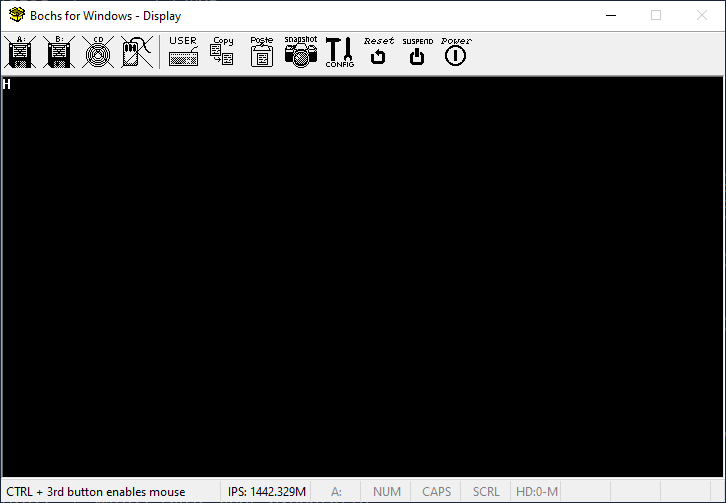Viewport: 726px width, 503px height.
Task: Open the CONFIG tools icon
Action: pyautogui.click(x=339, y=52)
